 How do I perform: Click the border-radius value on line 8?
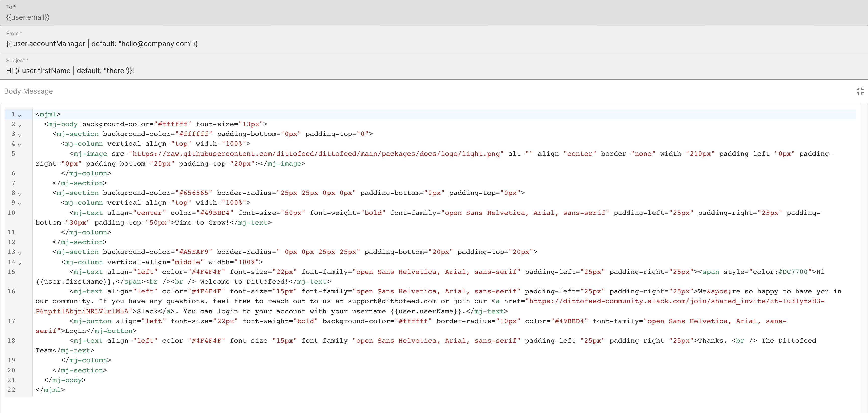(x=316, y=193)
